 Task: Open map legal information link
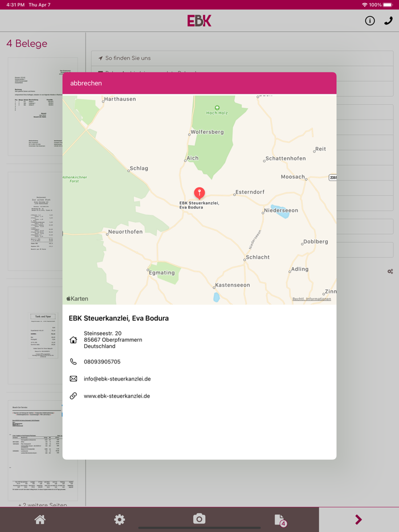(311, 299)
